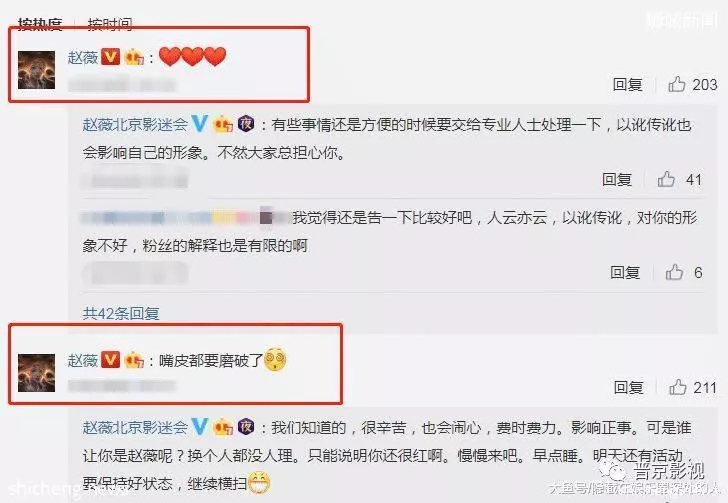Like the 嘴皮都要磨破了 comment with 211 likes
The image size is (728, 503).
(x=678, y=387)
